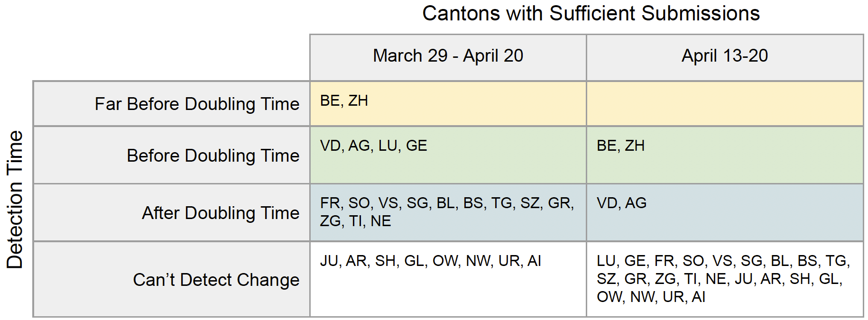Click the green cell with 'VD, AG, LU, GE'
868x320 pixels.
(x=448, y=155)
